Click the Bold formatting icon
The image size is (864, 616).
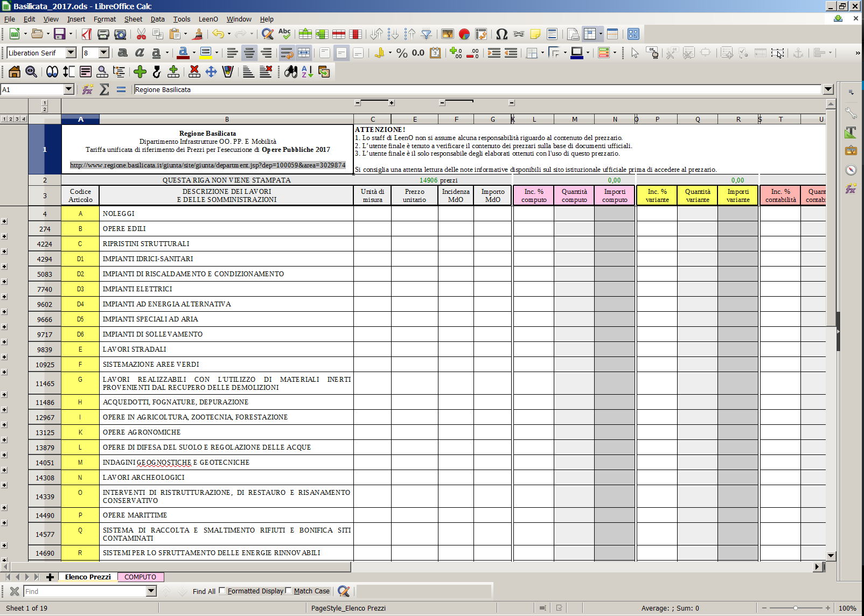click(123, 53)
